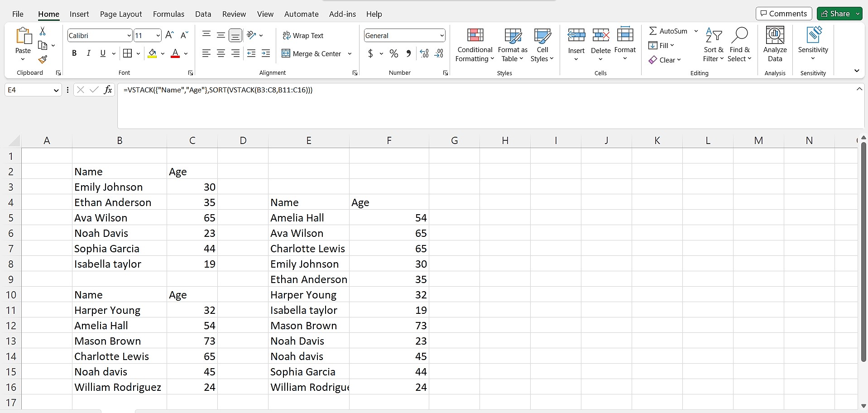The image size is (868, 413).
Task: Increase font size with A-up icon
Action: tap(170, 35)
